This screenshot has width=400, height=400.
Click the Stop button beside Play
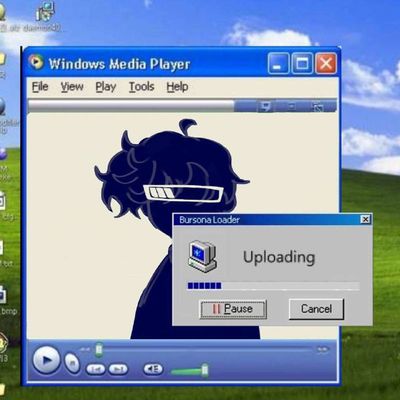click(72, 363)
